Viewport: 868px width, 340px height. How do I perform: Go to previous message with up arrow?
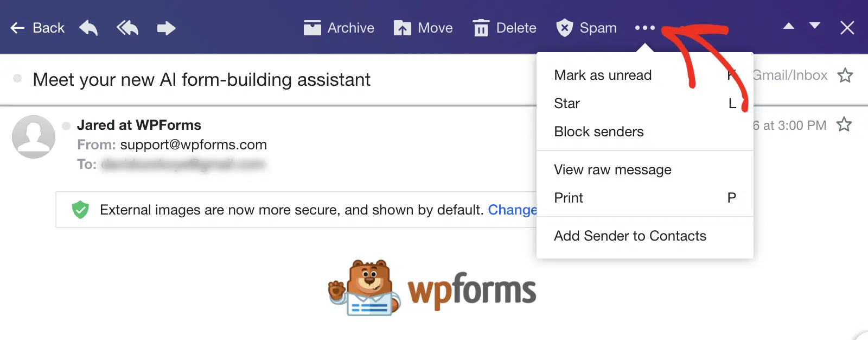[789, 26]
